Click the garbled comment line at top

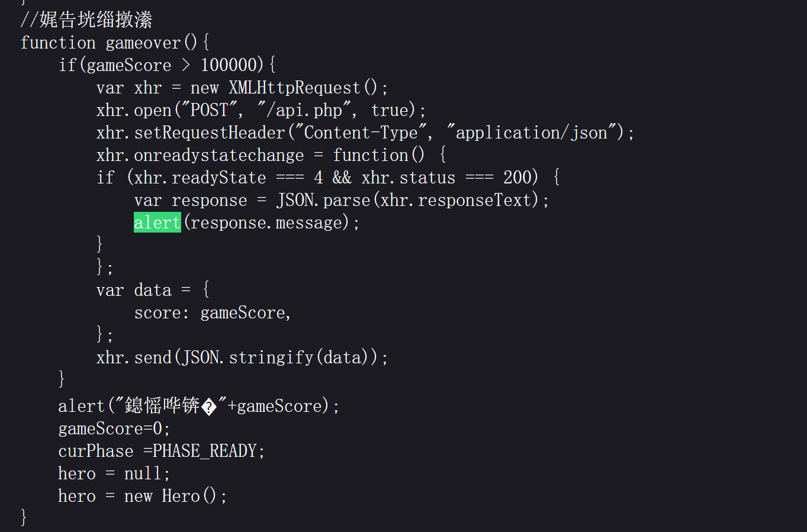(86, 20)
